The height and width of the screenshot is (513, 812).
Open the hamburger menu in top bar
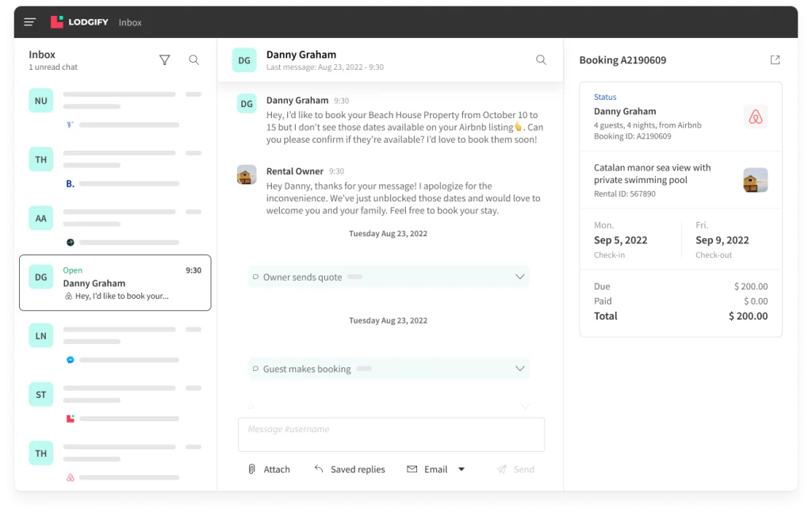point(30,22)
